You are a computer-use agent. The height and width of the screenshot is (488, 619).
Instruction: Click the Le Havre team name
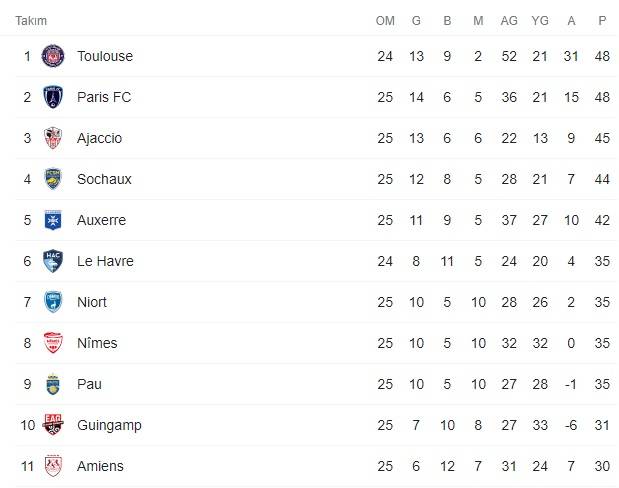105,261
